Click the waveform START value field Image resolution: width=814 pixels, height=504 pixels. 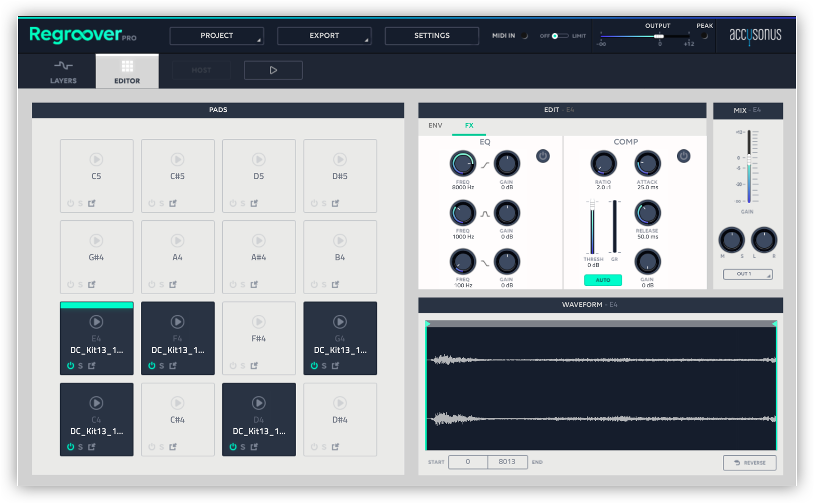click(x=468, y=462)
